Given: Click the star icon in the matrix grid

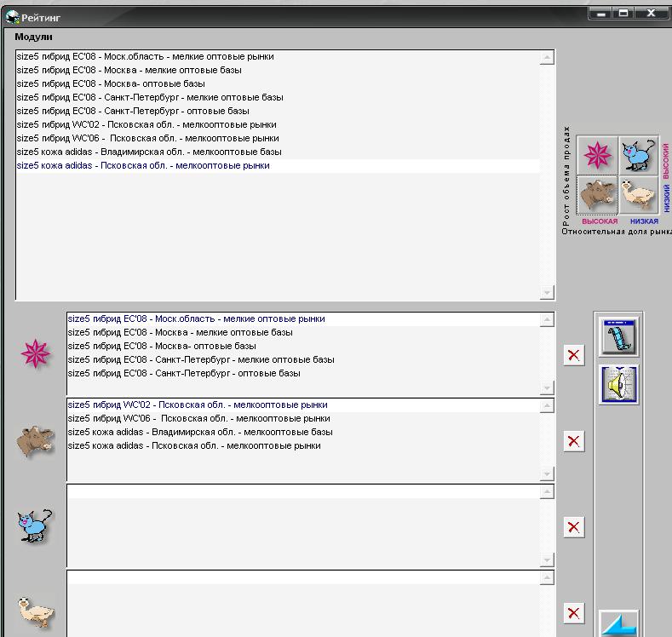Looking at the screenshot, I should point(597,155).
